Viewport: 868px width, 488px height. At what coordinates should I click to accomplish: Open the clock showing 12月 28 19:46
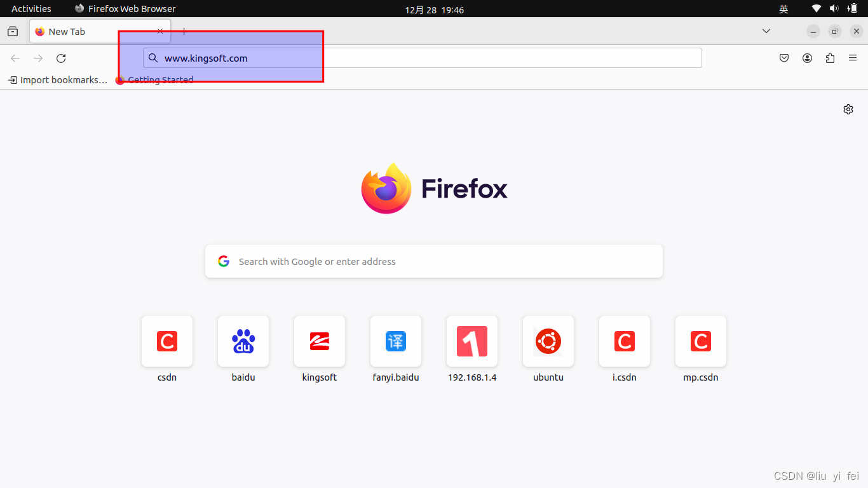click(435, 10)
